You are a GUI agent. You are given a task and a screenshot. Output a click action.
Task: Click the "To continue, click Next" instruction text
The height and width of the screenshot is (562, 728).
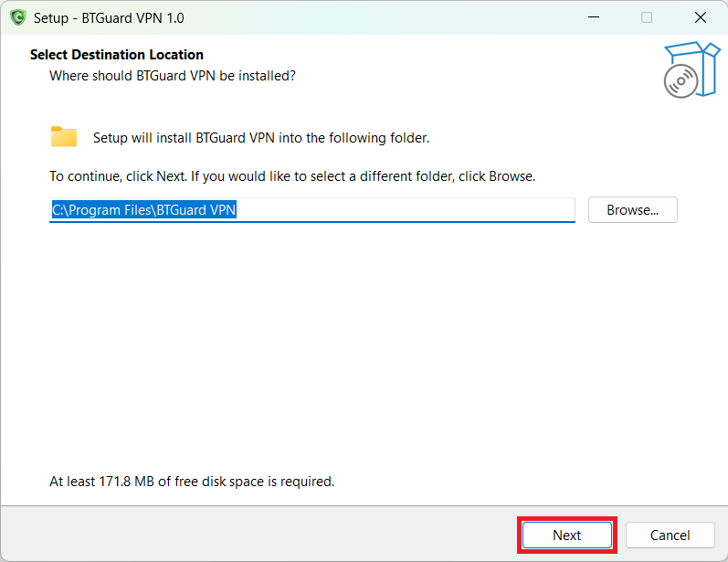pyautogui.click(x=291, y=175)
